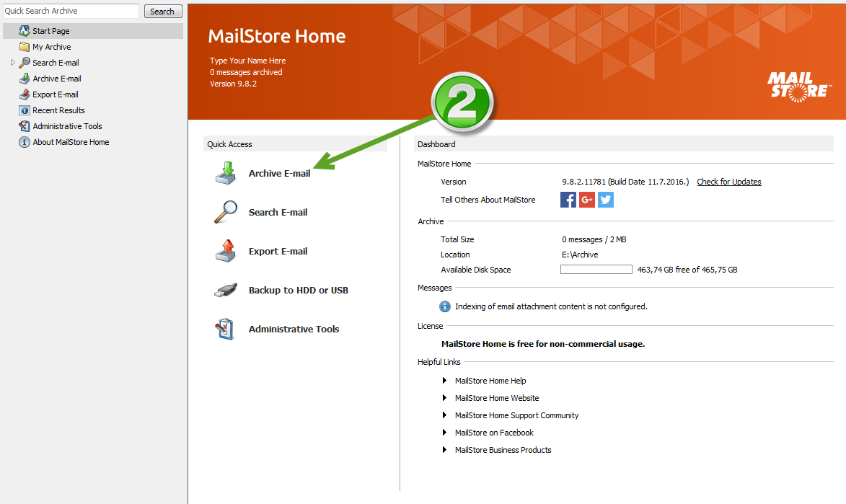Click the Type Your Name Here text

247,61
